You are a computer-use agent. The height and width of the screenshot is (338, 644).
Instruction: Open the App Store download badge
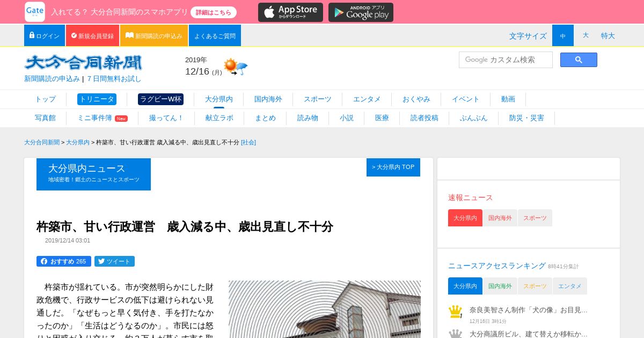[x=290, y=12]
